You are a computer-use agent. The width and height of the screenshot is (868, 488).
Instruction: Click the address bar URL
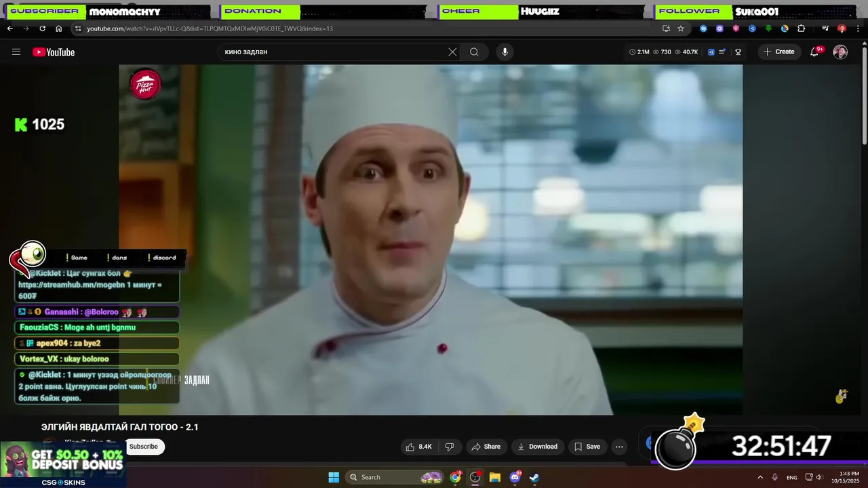tap(210, 28)
